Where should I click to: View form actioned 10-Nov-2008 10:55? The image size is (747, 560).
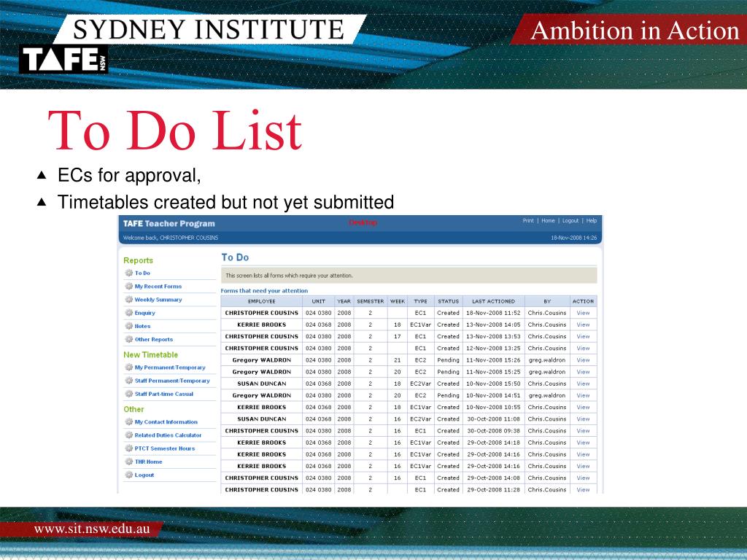point(583,408)
